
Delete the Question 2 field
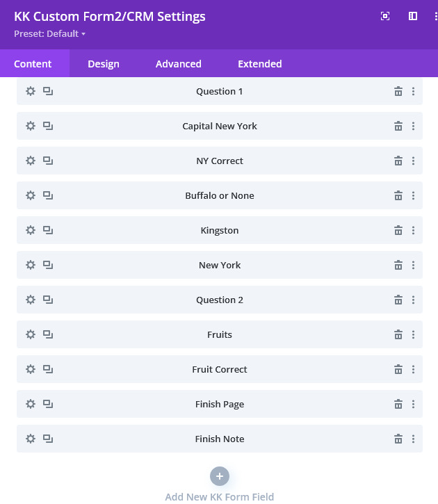point(398,300)
